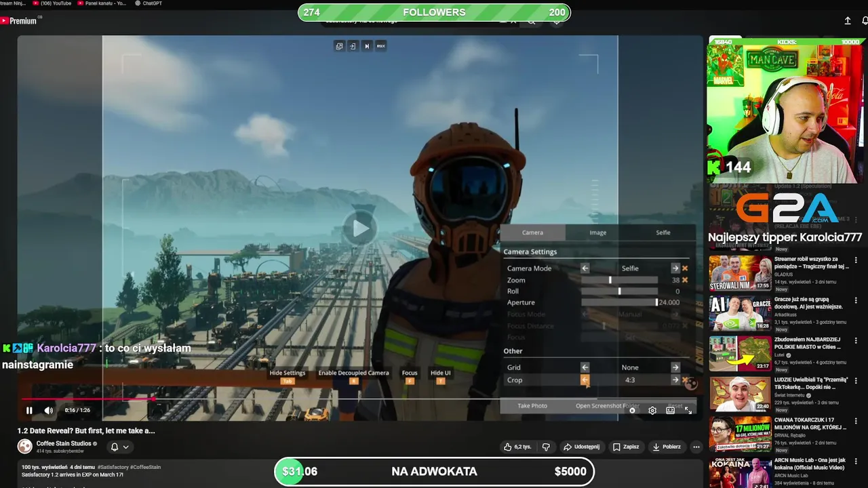Open options menu for 'Zbudowałem NAJBARDZIEJ' video
This screenshot has height=488, width=868.
point(856,341)
